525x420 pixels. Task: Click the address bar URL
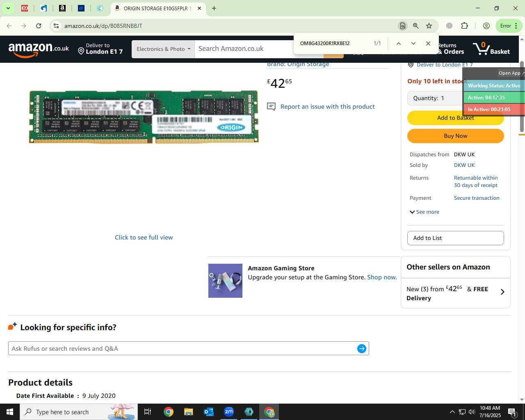103,26
